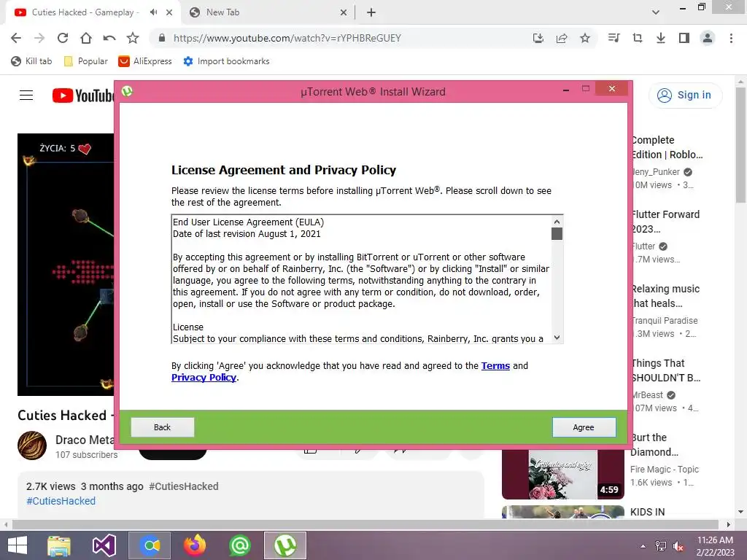Screen dimensions: 747x560
Task: Click the volume muted tray icon
Action: coord(678,545)
